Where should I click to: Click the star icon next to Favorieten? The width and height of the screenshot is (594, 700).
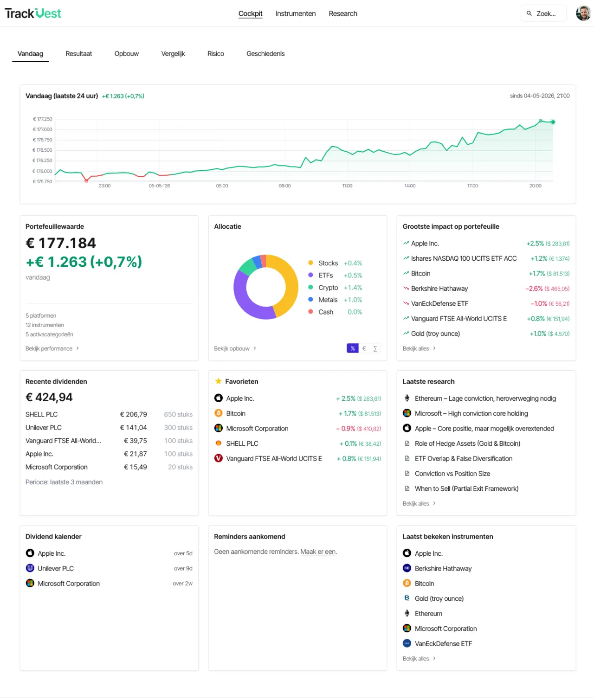pyautogui.click(x=218, y=381)
